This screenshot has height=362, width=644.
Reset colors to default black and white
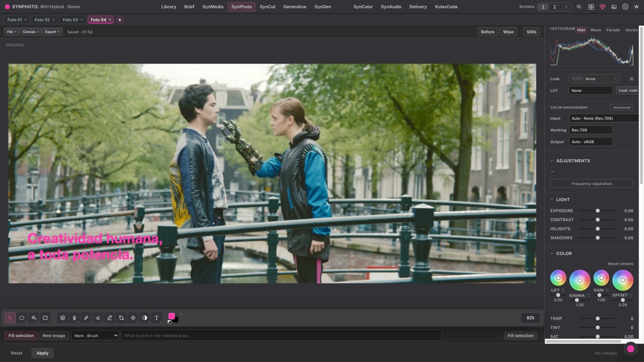(x=170, y=322)
